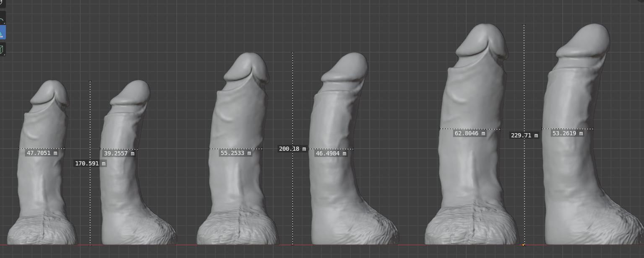Click the 47.7051 m width measurement label
This screenshot has width=644, height=258.
pos(42,153)
